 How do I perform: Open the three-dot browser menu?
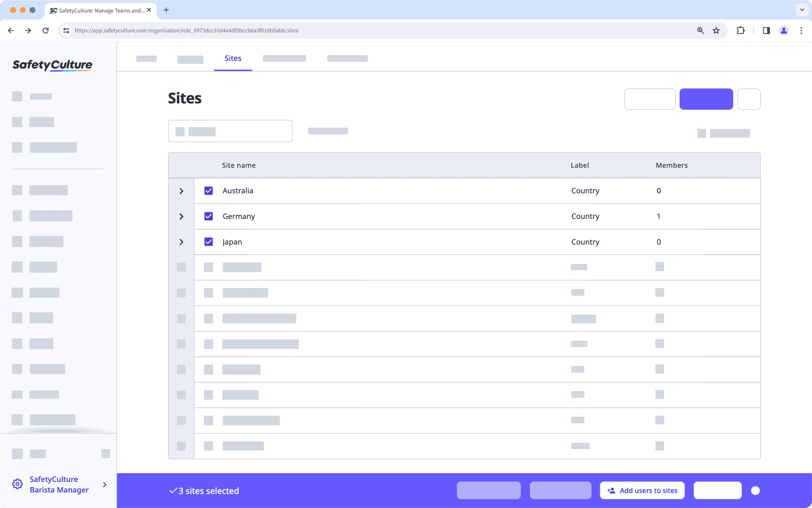pos(801,30)
